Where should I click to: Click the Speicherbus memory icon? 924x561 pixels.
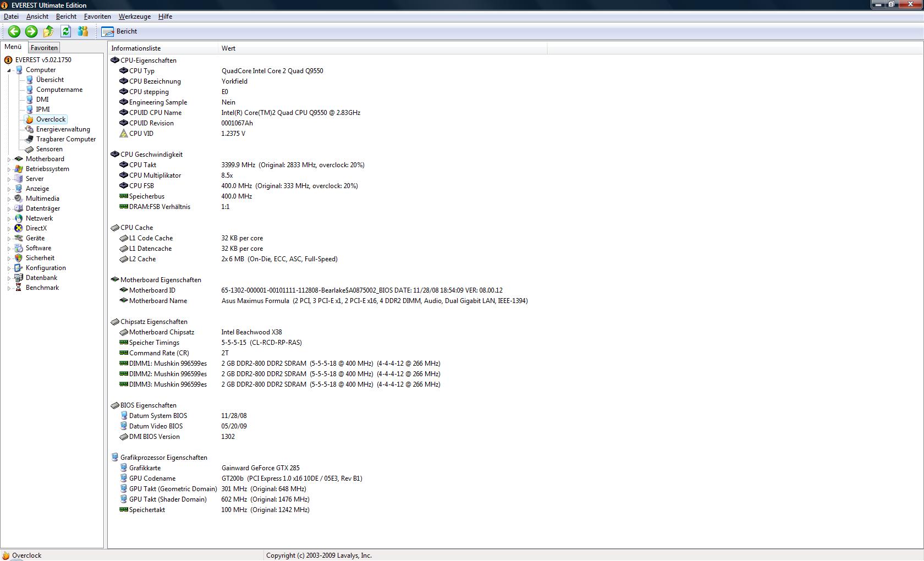[124, 196]
